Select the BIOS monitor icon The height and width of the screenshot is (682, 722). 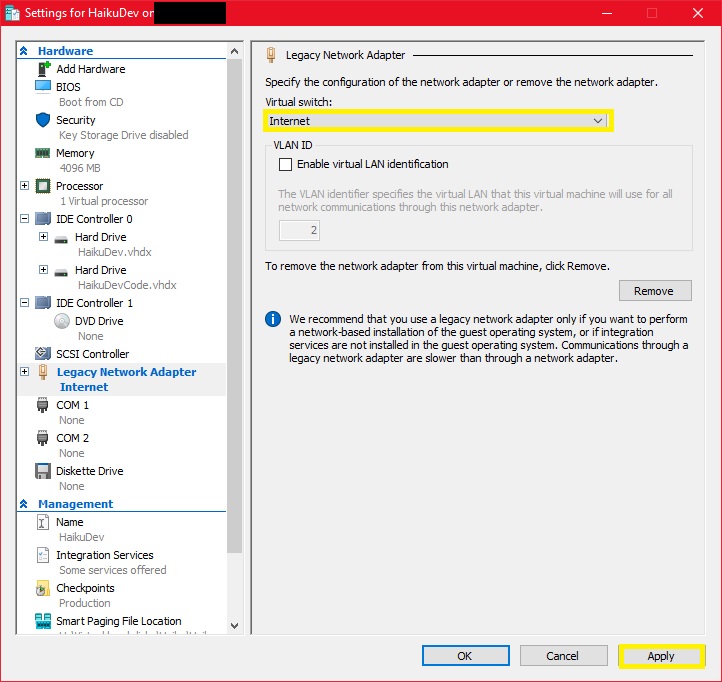[43, 87]
